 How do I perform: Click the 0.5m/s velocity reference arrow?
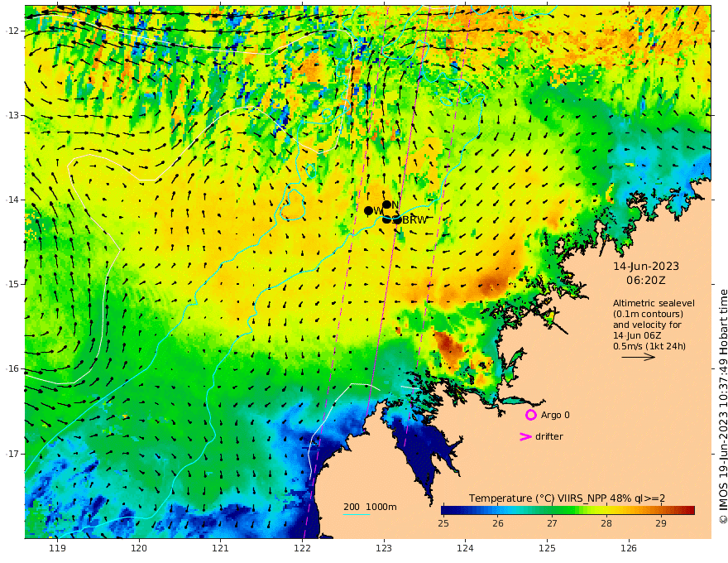(639, 357)
